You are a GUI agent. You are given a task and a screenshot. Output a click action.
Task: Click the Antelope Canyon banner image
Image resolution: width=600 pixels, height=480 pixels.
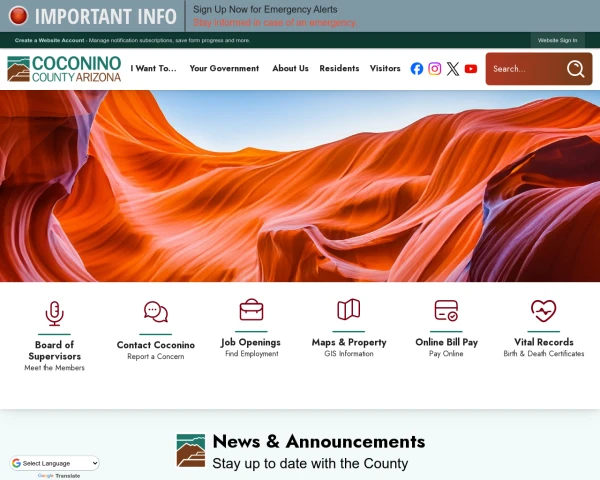(300, 186)
